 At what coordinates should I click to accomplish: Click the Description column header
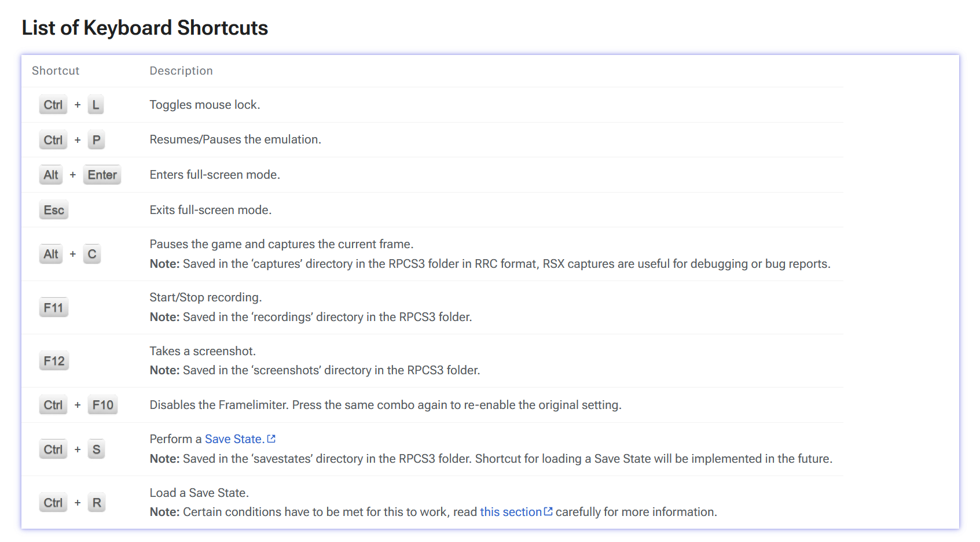tap(181, 71)
